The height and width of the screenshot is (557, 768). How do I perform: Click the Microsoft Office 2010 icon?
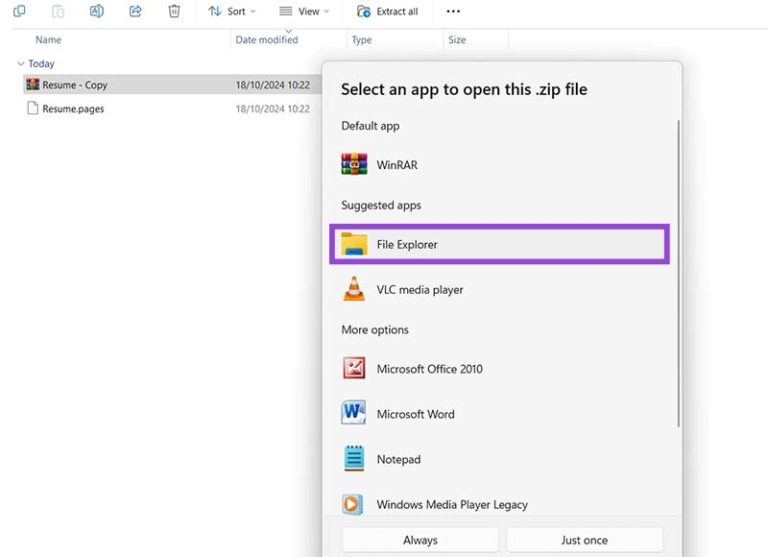(x=354, y=368)
